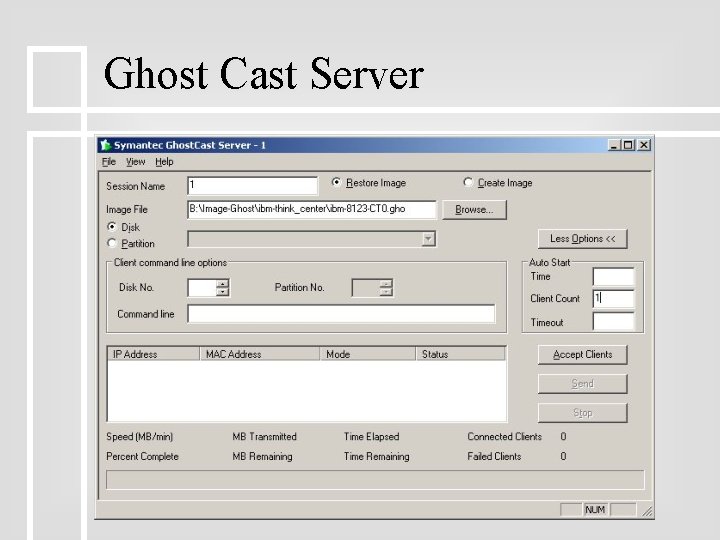
Task: Open the View menu
Action: (x=135, y=162)
